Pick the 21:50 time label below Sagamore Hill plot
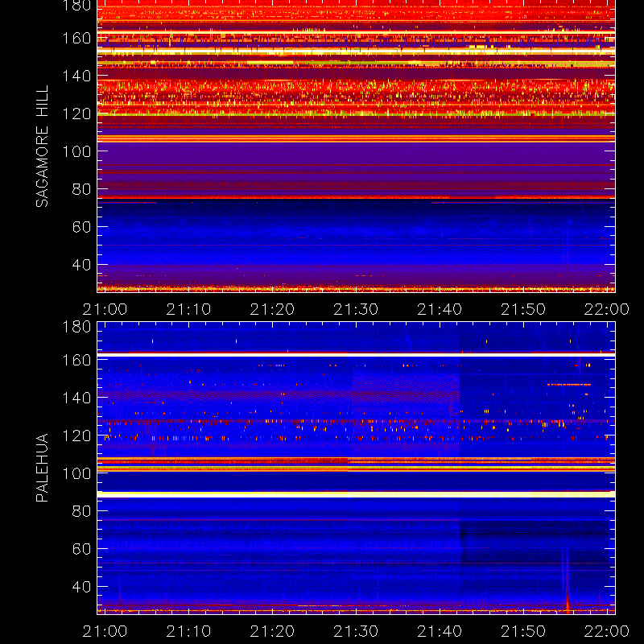644x644 pixels. (523, 309)
